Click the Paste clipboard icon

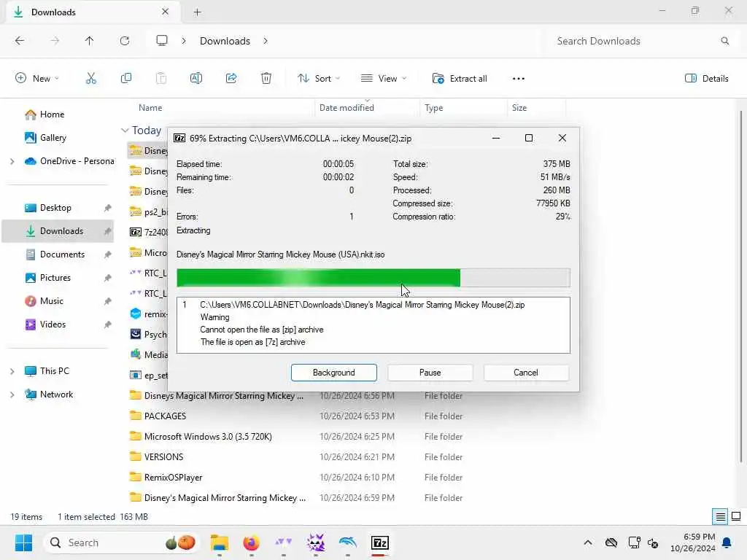coord(161,79)
